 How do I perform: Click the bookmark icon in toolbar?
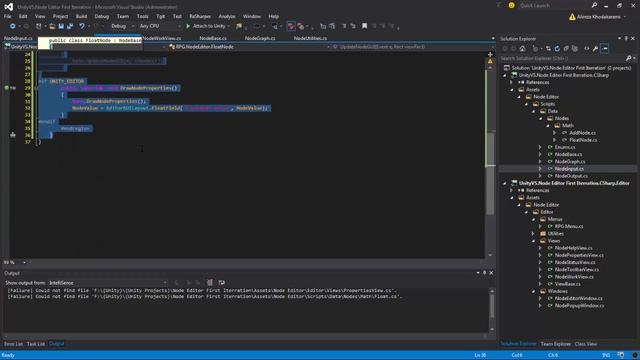[x=364, y=26]
